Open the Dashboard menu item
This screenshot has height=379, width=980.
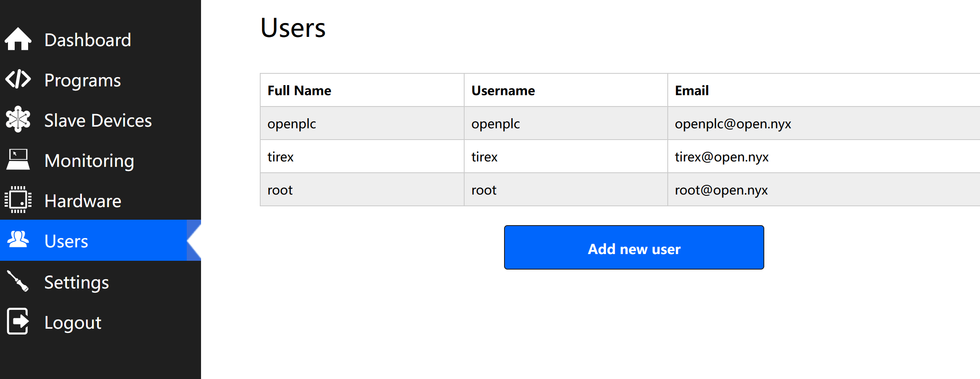pos(88,40)
